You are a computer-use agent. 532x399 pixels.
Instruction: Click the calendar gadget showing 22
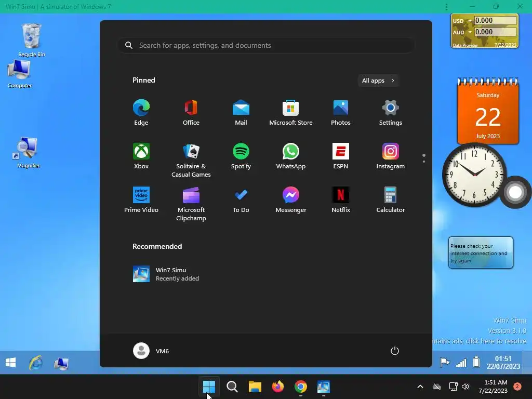(x=488, y=112)
